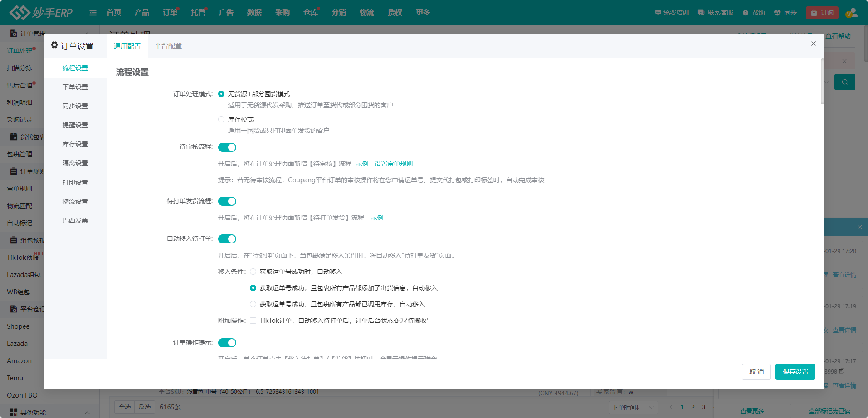Toggle the 自动移入待打单 switch
Image resolution: width=868 pixels, height=418 pixels.
[x=227, y=239]
